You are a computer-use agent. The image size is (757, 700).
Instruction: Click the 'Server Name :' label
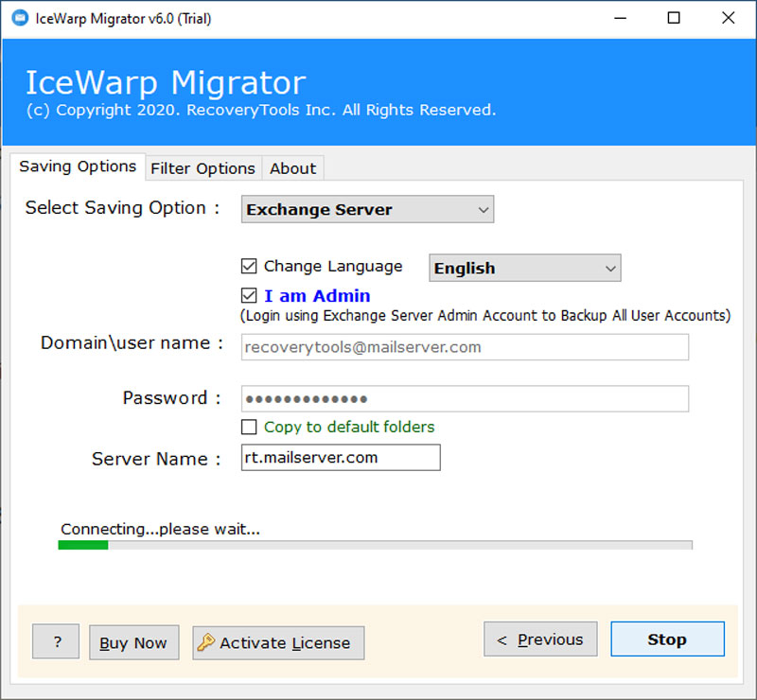(156, 459)
